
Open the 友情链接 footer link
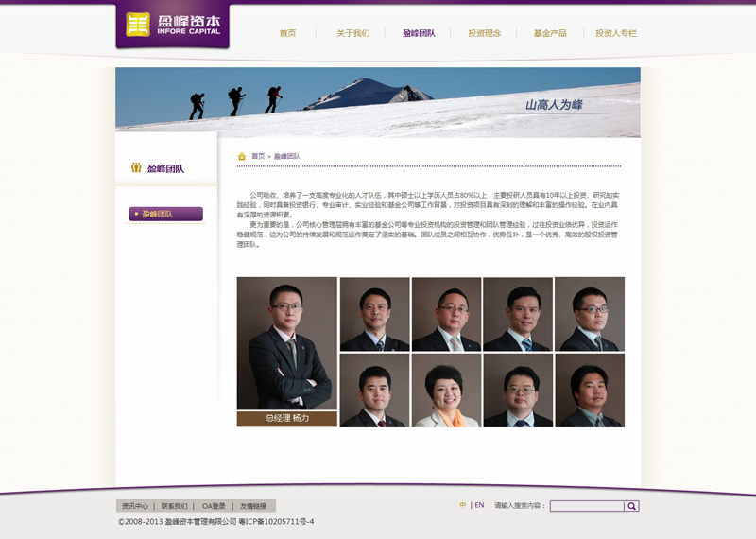[253, 506]
